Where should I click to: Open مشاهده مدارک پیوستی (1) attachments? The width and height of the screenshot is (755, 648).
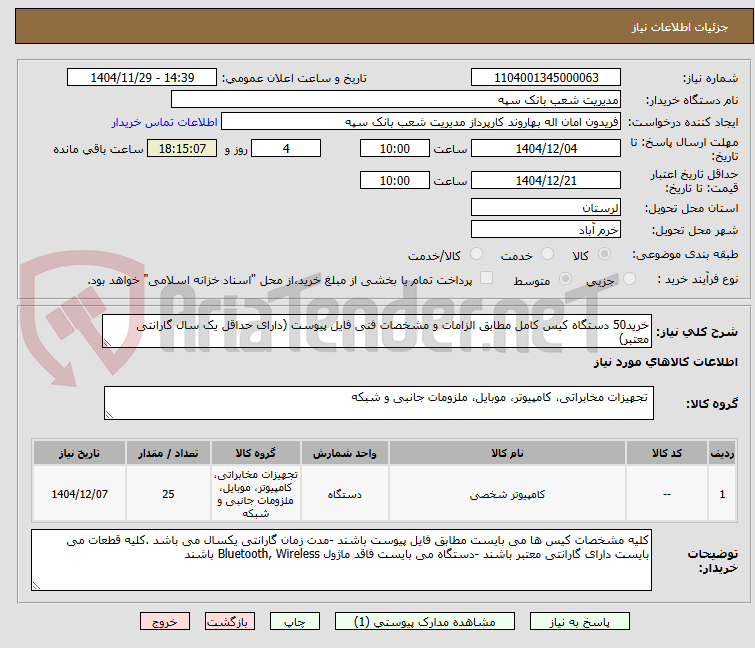[425, 621]
